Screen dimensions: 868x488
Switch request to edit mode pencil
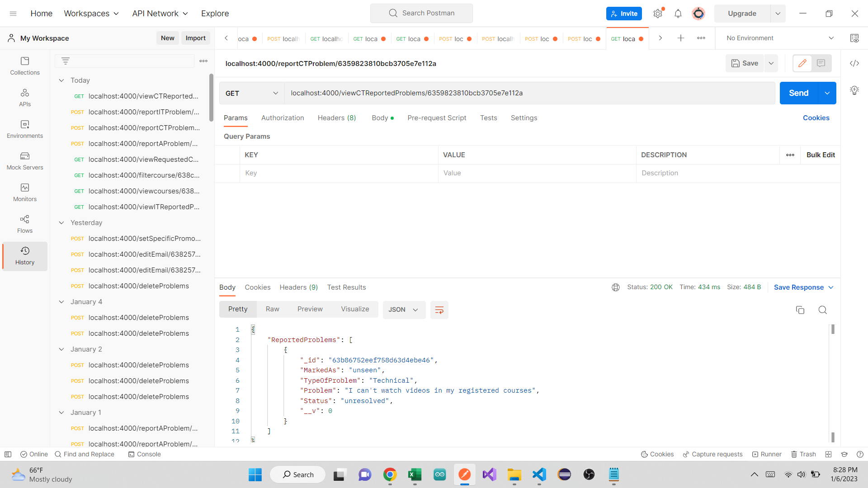pos(802,63)
